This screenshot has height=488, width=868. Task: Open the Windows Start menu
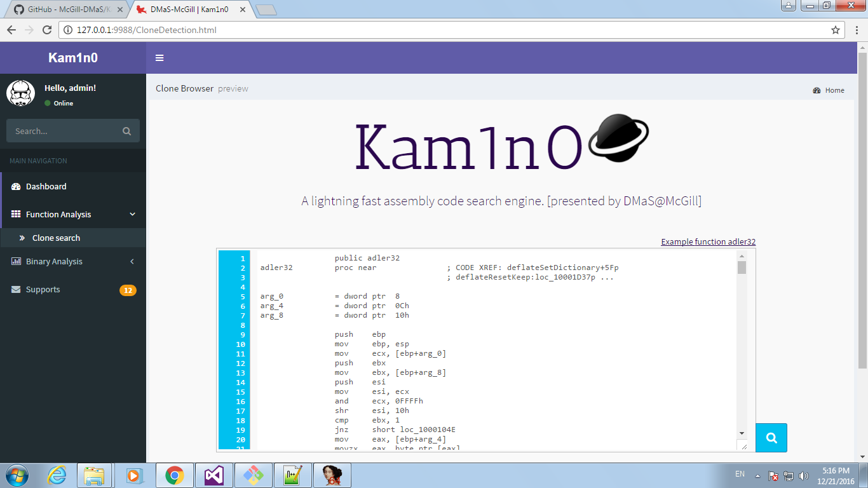17,475
